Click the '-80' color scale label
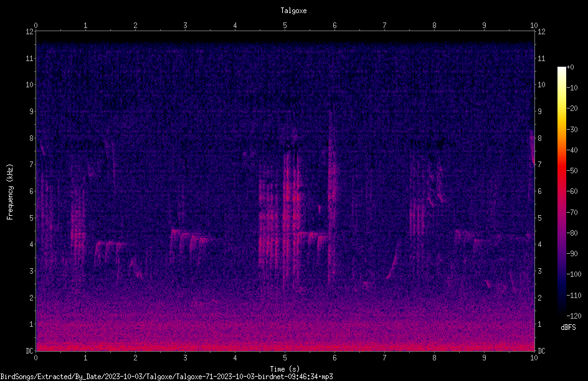The width and height of the screenshot is (588, 381). tap(572, 233)
